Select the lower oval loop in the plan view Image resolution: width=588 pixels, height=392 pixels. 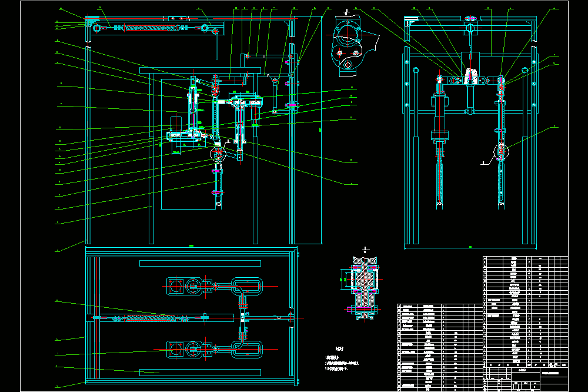click(247, 350)
